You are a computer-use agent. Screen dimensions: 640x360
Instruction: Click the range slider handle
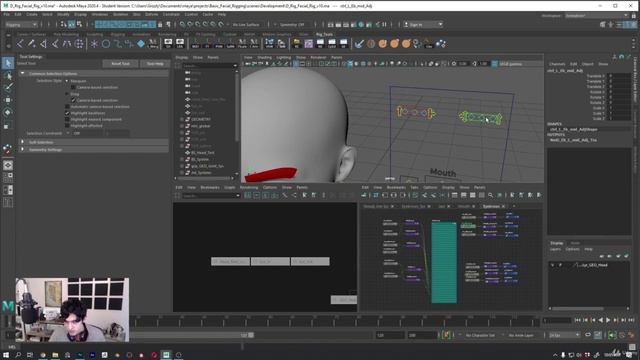(x=251, y=335)
